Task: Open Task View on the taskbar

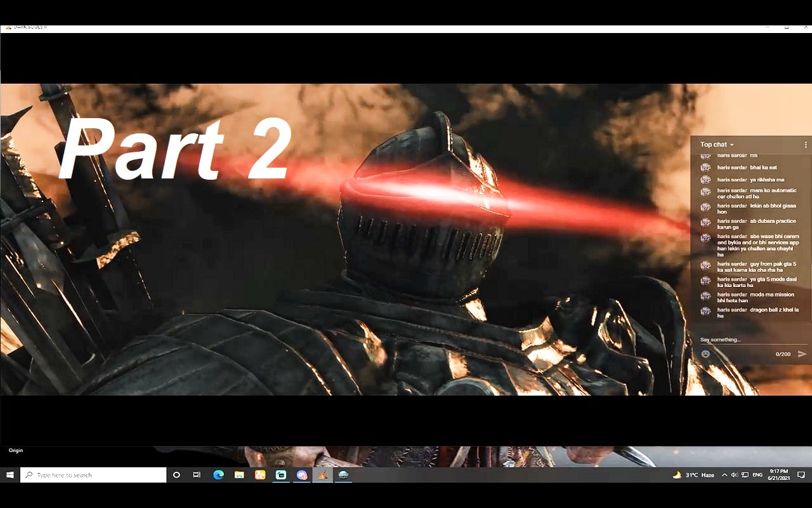Action: [197, 475]
